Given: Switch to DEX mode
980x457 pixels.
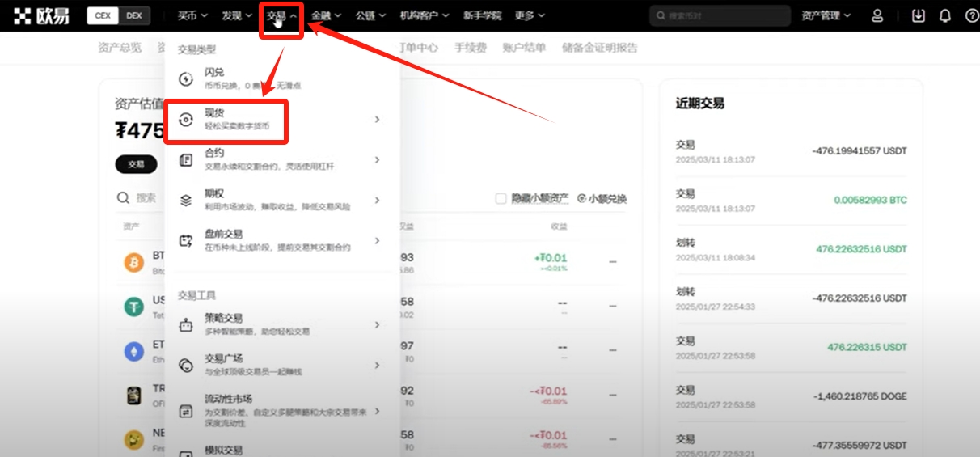Looking at the screenshot, I should pyautogui.click(x=134, y=15).
